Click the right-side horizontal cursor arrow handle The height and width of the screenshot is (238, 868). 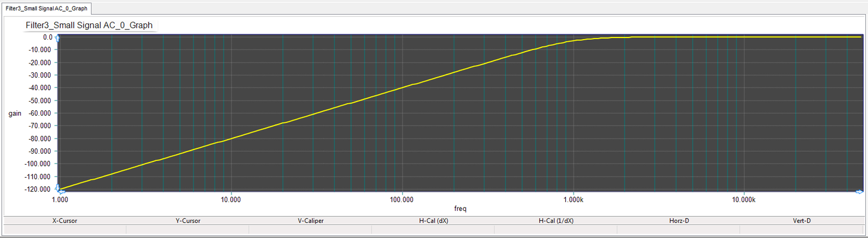[859, 192]
